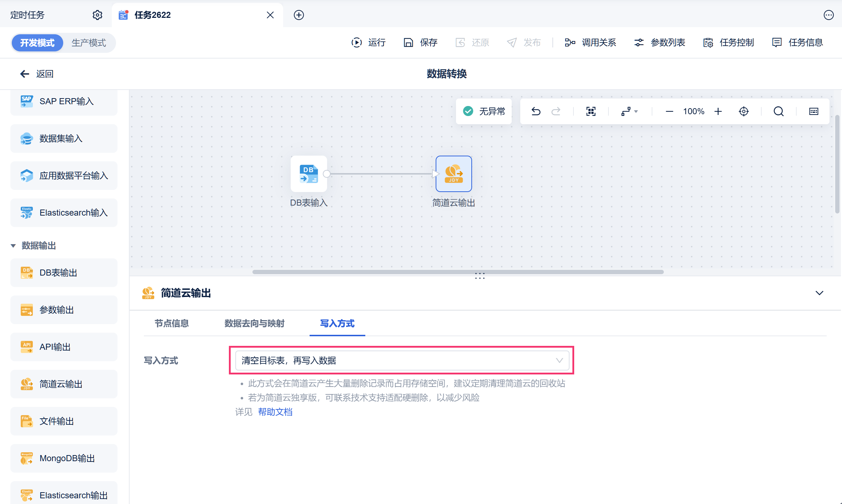842x504 pixels.
Task: Click the keyboard shortcuts icon in canvas toolbar
Action: tap(813, 111)
